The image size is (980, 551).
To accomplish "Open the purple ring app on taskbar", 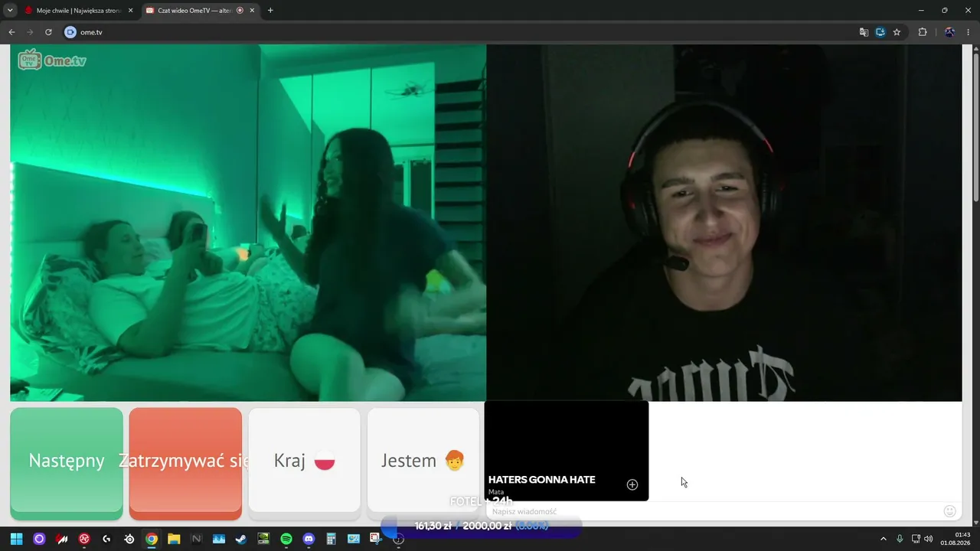I will point(39,539).
